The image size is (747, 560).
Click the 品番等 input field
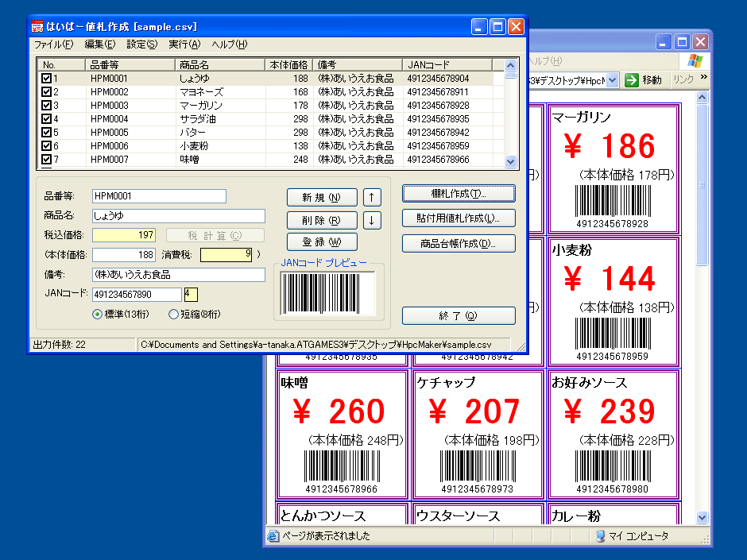tap(159, 196)
